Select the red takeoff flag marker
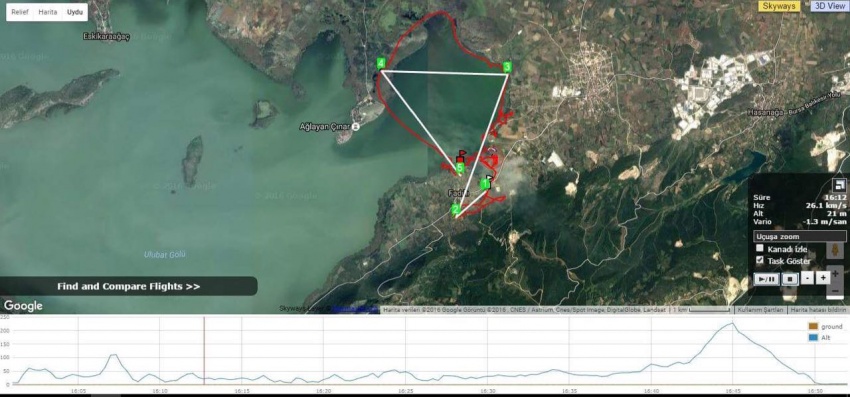This screenshot has width=850, height=397. click(461, 157)
